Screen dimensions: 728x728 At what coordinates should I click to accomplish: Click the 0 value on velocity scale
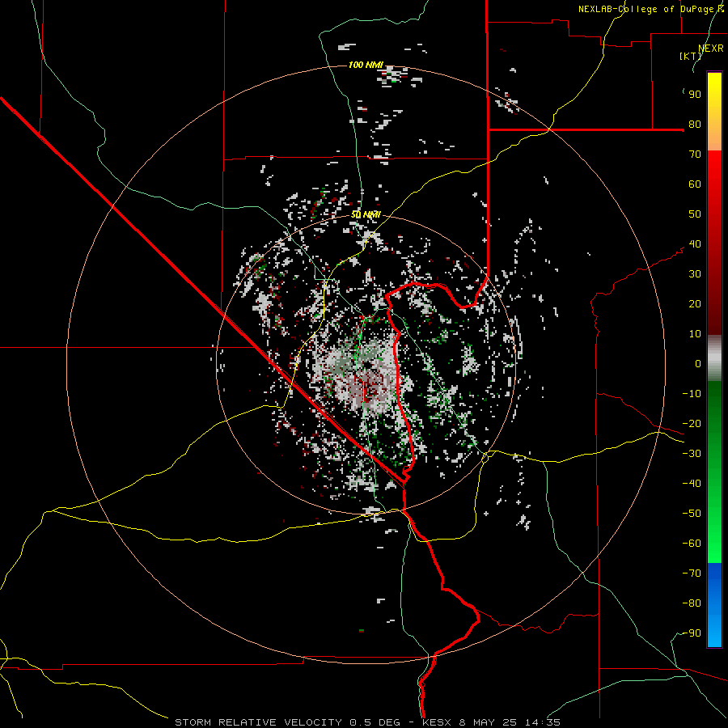[698, 363]
